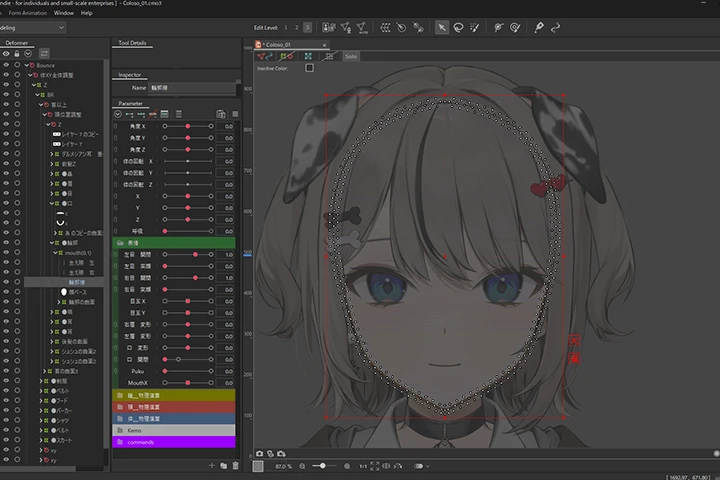Viewport: 720px width, 480px height.
Task: Click the delete parameter trash icon
Action: [x=236, y=465]
